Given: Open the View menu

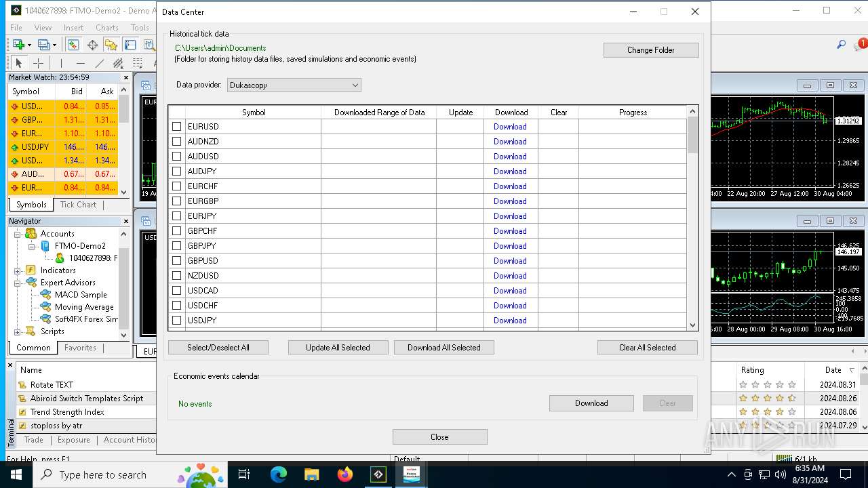Looking at the screenshot, I should 43,28.
